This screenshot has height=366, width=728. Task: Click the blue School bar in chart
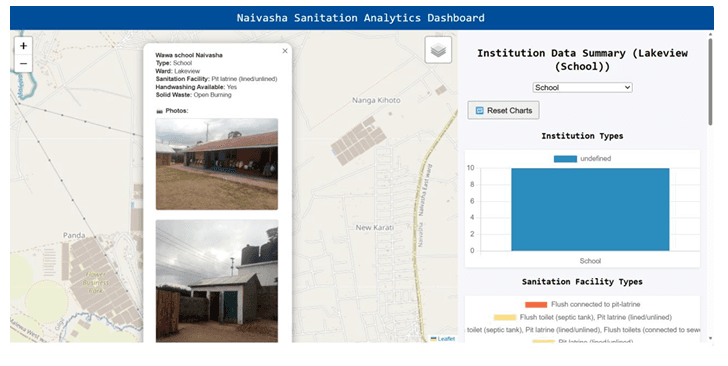point(590,209)
